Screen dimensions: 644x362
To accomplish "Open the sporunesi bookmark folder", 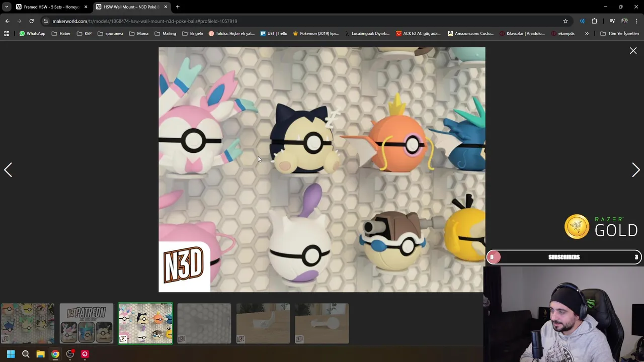I will 110,34.
